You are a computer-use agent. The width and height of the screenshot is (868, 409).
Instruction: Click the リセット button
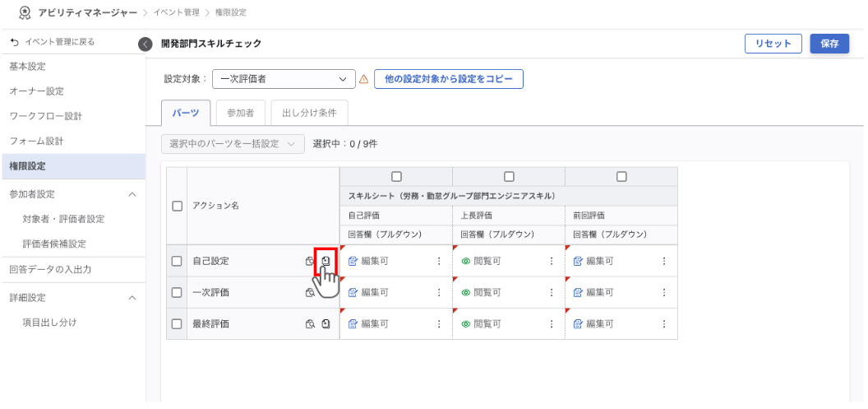click(773, 44)
